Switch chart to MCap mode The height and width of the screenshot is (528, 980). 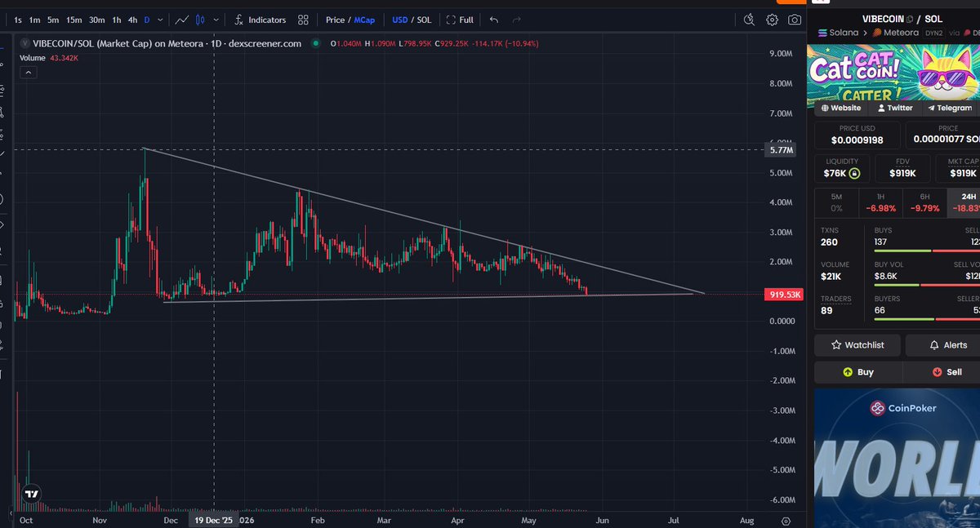pos(364,20)
